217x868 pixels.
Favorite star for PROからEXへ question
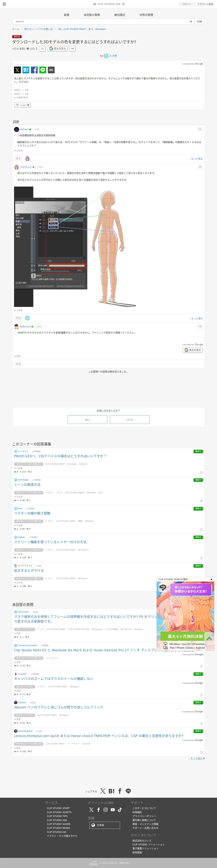tap(201, 472)
